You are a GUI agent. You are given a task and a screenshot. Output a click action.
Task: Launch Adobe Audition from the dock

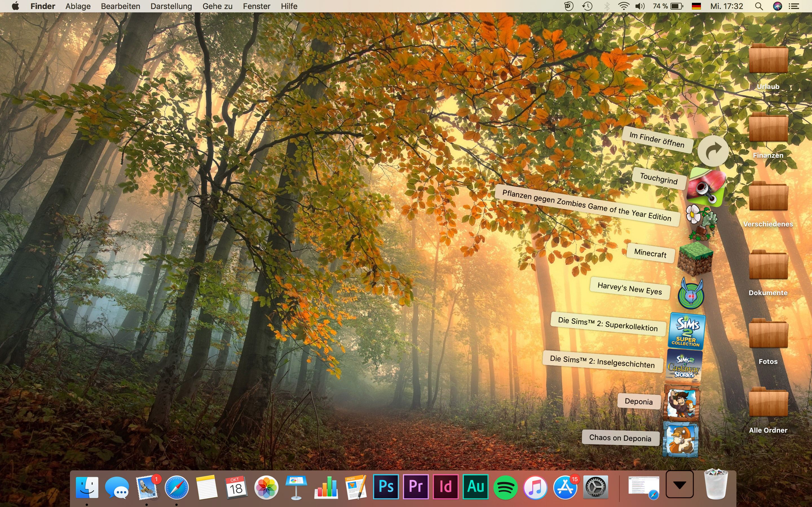pos(475,486)
